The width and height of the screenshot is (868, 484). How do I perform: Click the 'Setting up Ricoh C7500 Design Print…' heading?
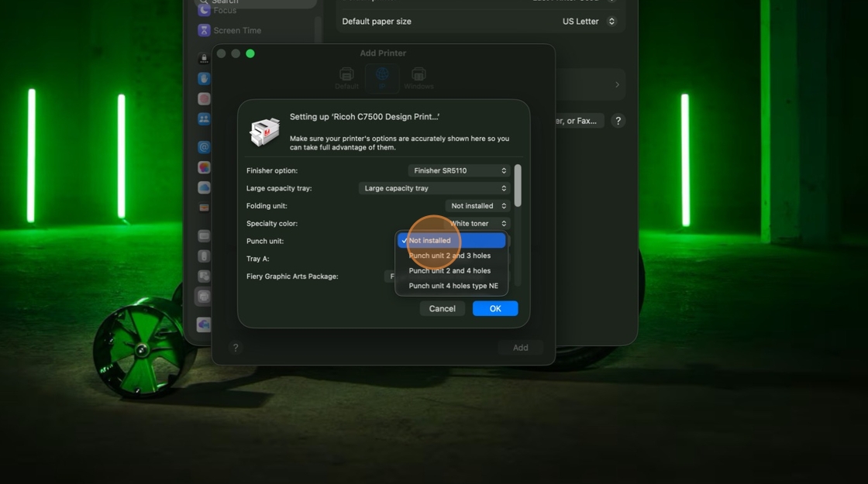click(364, 117)
